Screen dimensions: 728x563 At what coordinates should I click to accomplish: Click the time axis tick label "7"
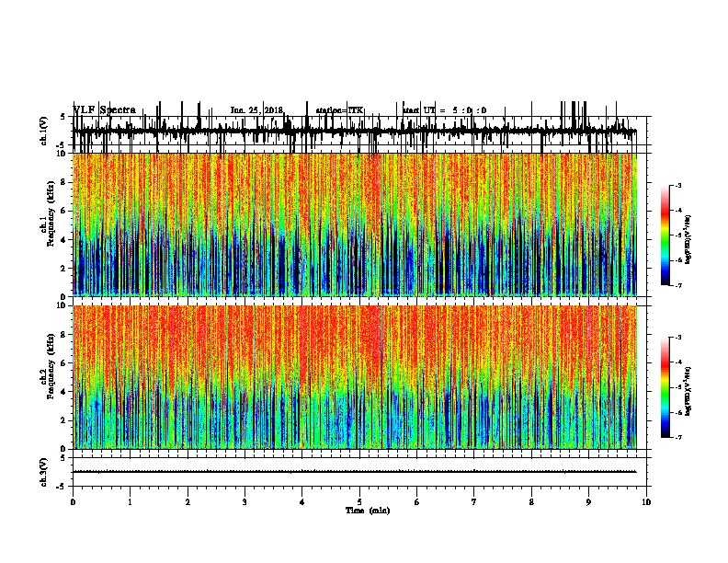tap(474, 502)
